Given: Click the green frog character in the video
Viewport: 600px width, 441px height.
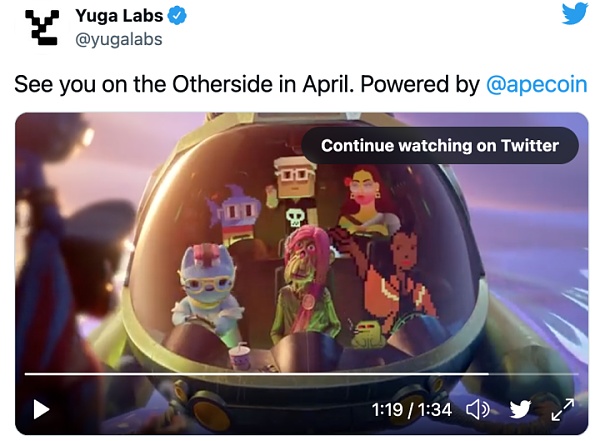Looking at the screenshot, I should tap(368, 334).
